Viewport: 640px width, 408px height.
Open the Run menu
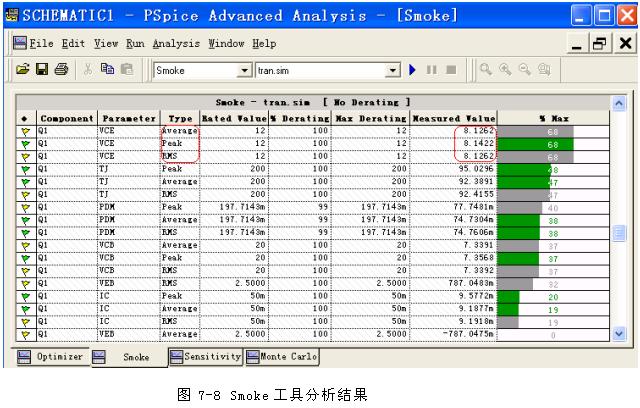[x=135, y=43]
